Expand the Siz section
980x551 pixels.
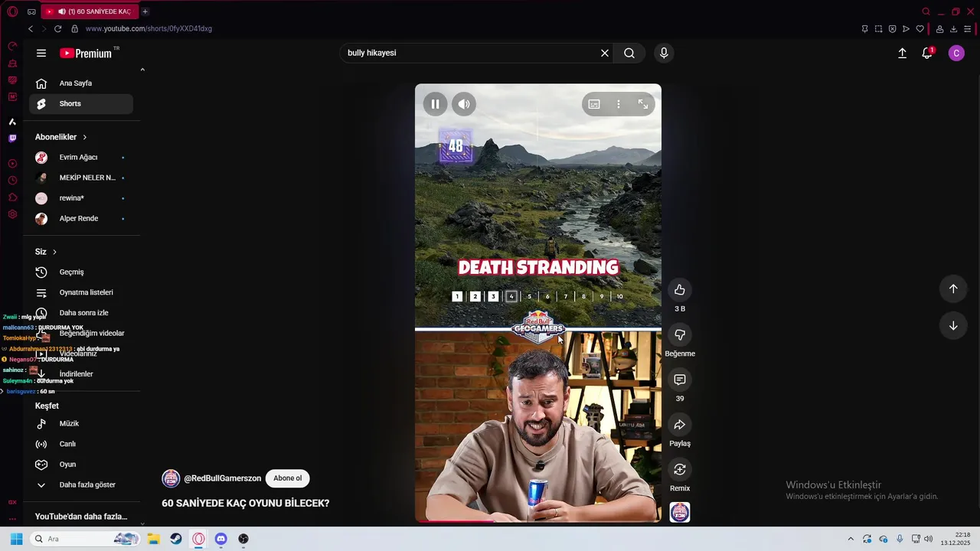coord(46,252)
